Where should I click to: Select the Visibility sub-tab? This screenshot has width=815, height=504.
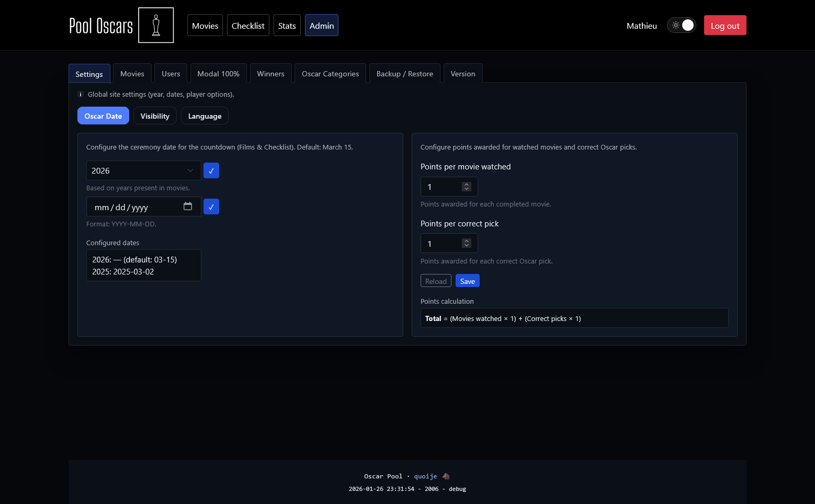tap(155, 116)
